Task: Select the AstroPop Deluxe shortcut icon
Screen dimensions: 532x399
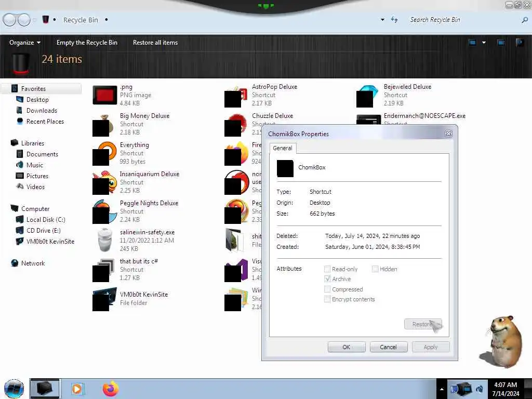Action: [x=236, y=96]
